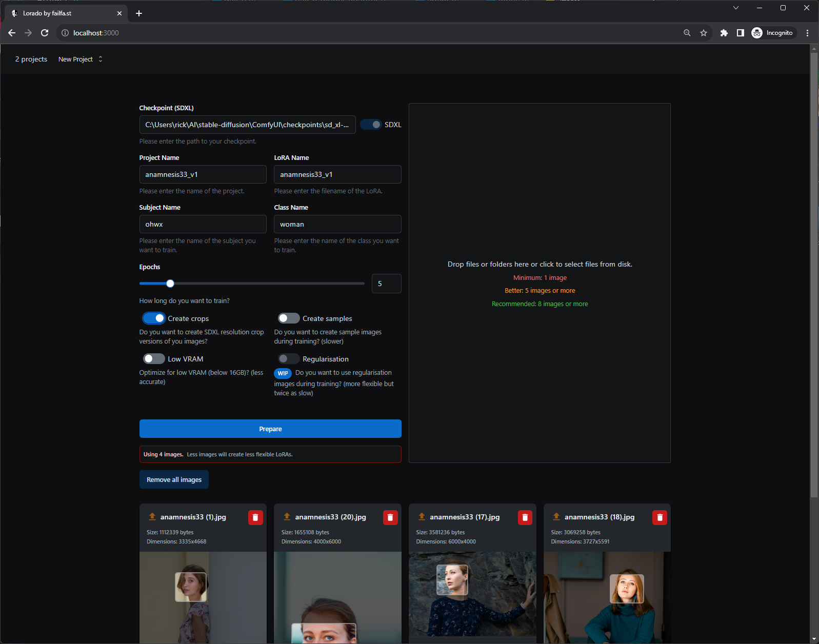Focus the Class Name field containing woman
819x644 pixels.
point(337,224)
